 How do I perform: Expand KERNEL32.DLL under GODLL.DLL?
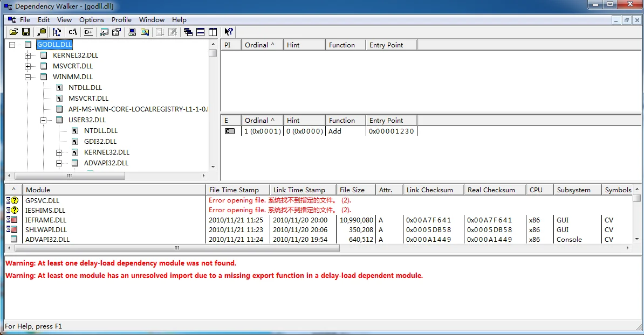(x=28, y=55)
